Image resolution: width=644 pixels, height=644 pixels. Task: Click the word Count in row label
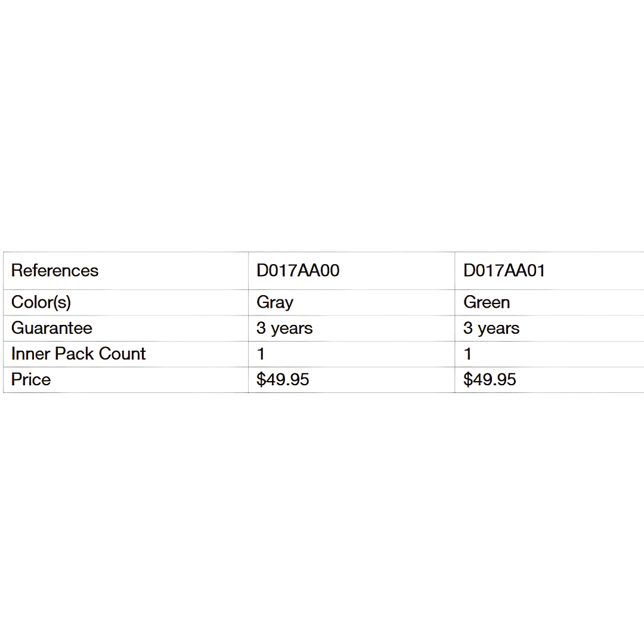click(x=122, y=354)
